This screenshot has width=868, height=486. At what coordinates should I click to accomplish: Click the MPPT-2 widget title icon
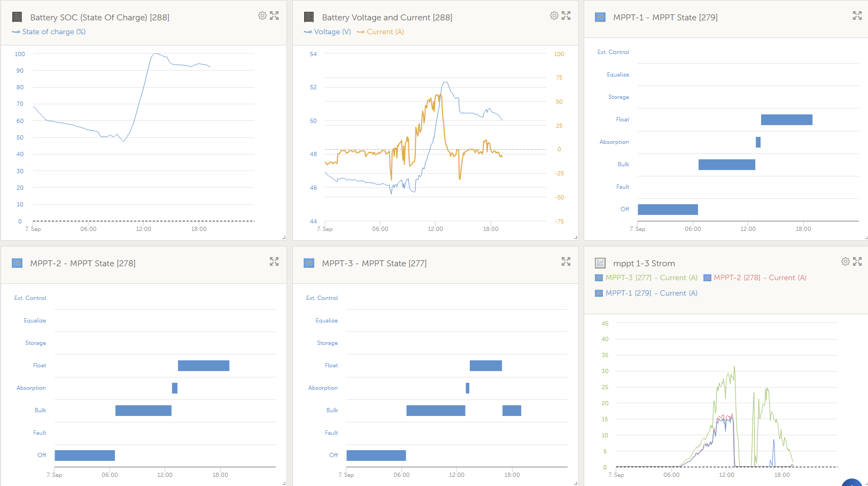(17, 263)
